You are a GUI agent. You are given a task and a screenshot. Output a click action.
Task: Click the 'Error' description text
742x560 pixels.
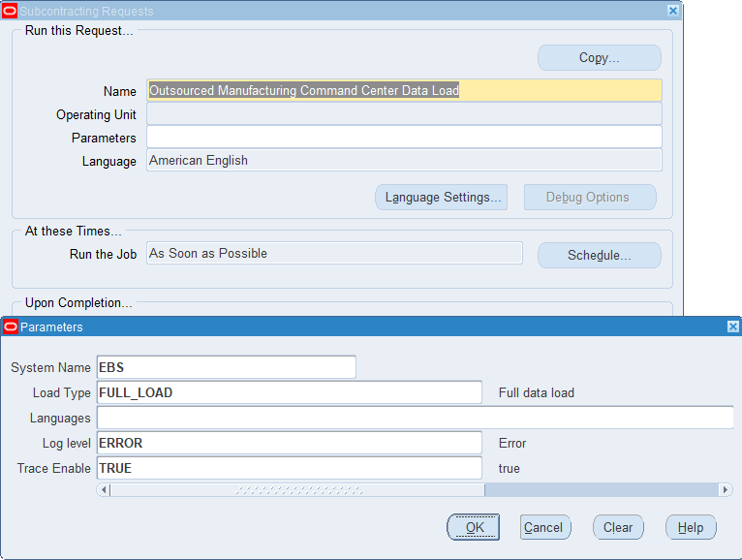click(512, 443)
